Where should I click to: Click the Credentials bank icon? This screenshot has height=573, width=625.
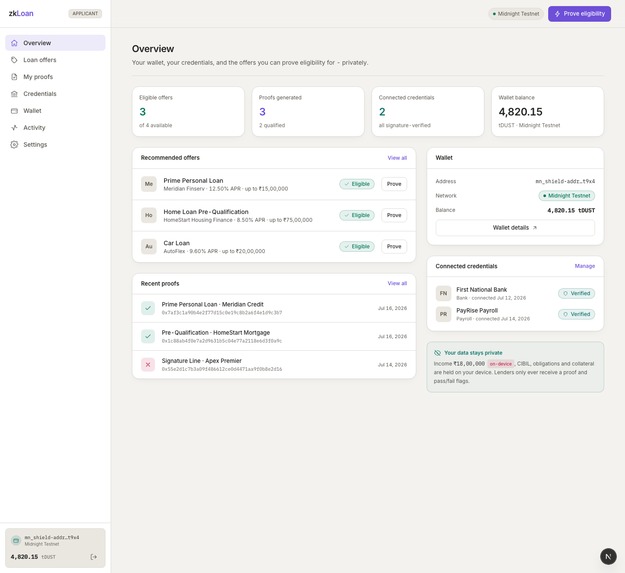(14, 94)
